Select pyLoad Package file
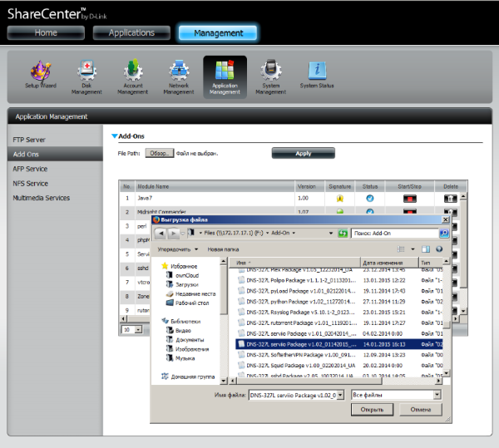 339,291
